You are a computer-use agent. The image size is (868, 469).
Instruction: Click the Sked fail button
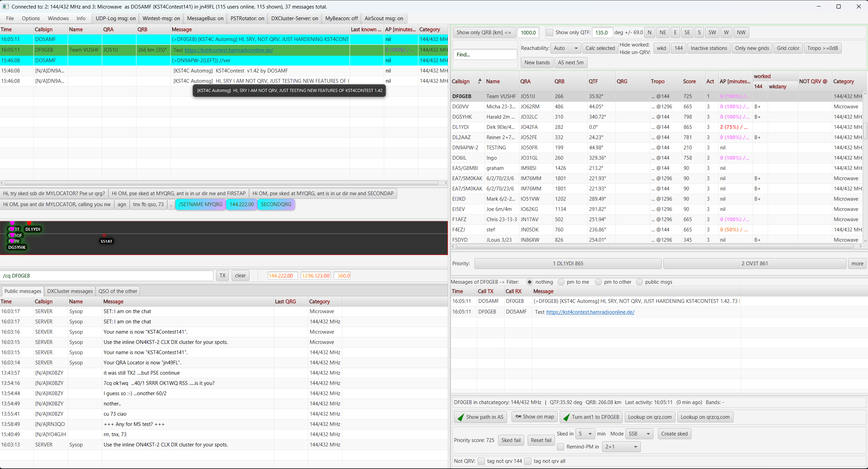511,440
